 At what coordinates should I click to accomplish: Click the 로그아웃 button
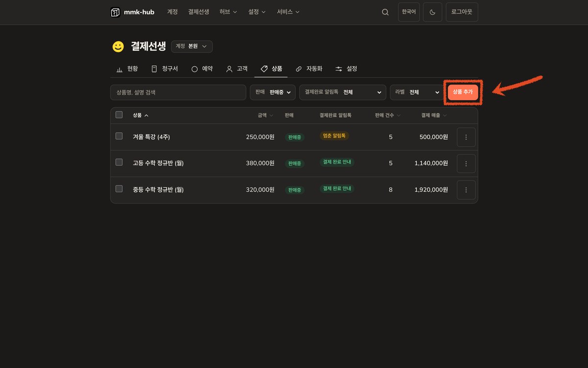point(462,12)
